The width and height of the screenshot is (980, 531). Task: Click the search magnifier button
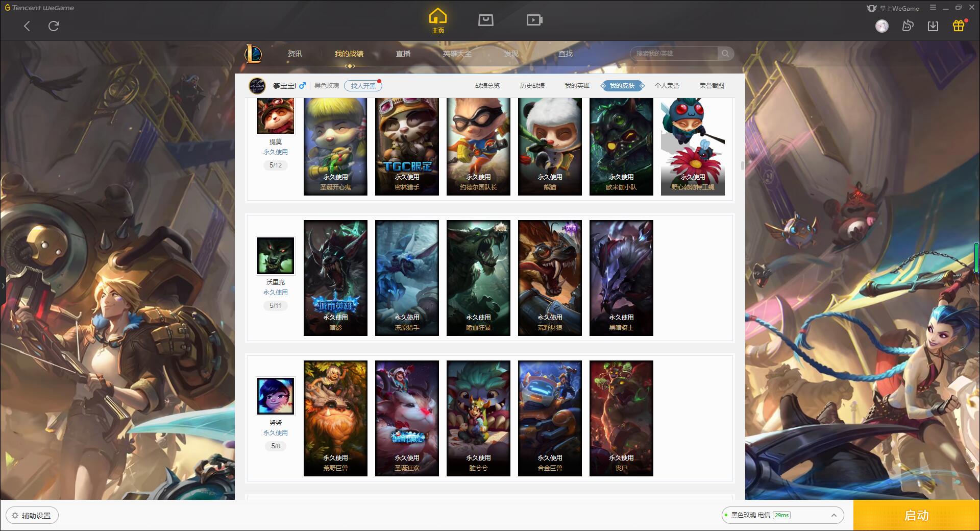(725, 54)
